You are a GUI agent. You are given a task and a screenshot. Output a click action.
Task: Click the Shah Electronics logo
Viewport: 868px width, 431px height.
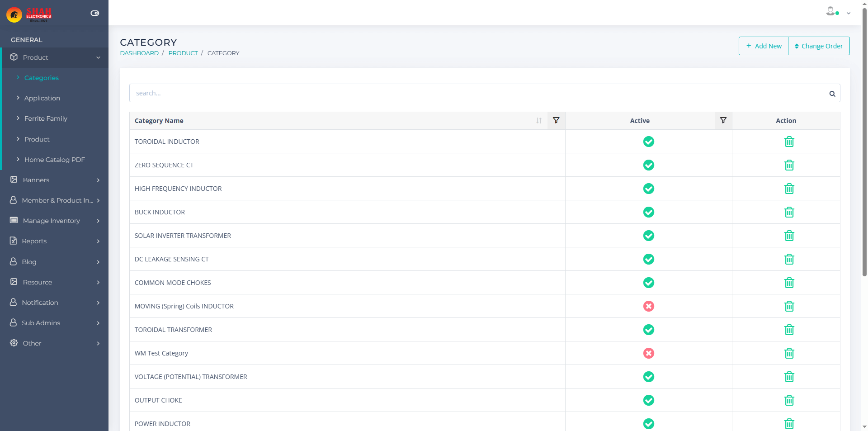[29, 14]
